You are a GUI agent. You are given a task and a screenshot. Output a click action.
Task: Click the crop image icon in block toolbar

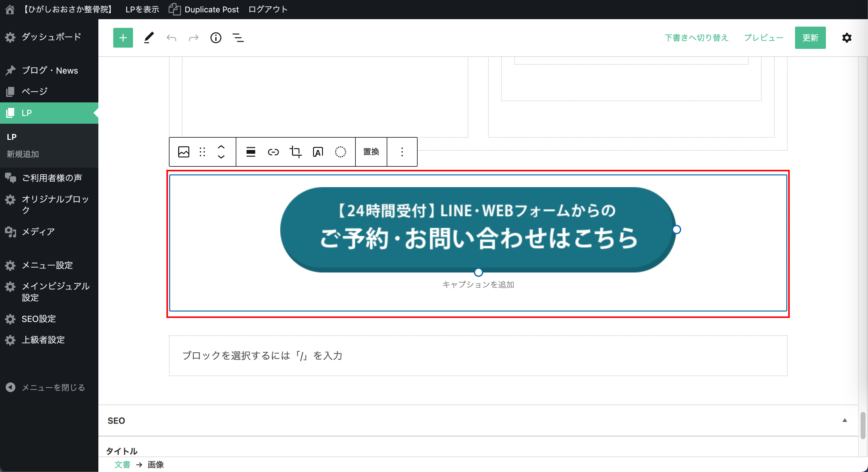pos(295,152)
